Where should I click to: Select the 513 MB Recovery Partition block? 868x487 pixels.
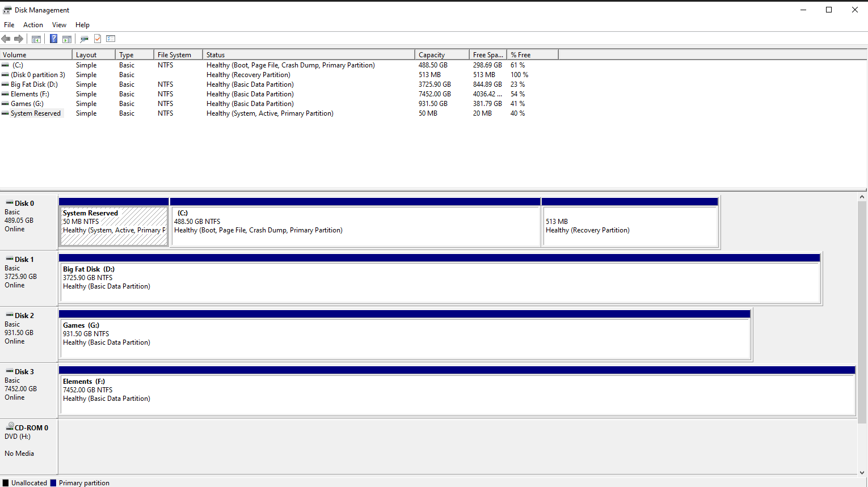[x=630, y=222]
